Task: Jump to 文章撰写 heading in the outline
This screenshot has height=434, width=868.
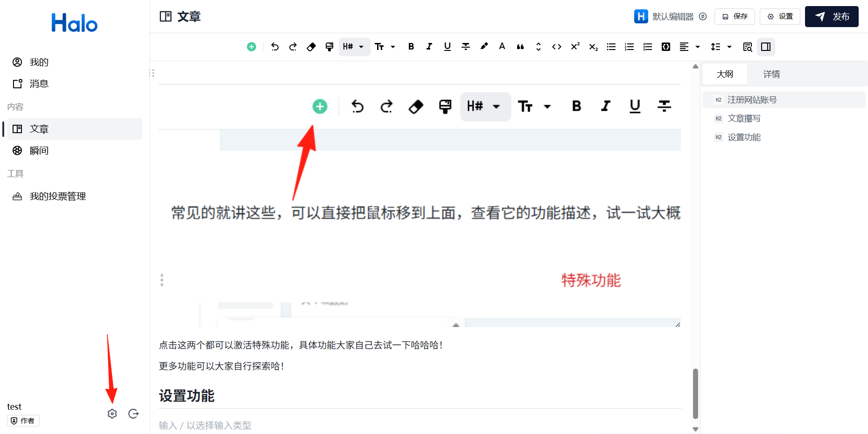Action: coord(744,119)
